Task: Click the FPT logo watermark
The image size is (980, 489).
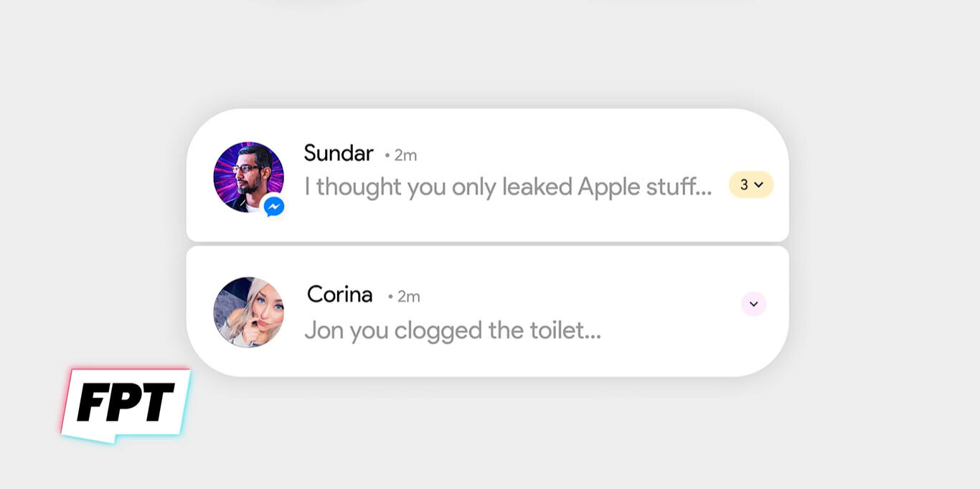Action: 126,404
